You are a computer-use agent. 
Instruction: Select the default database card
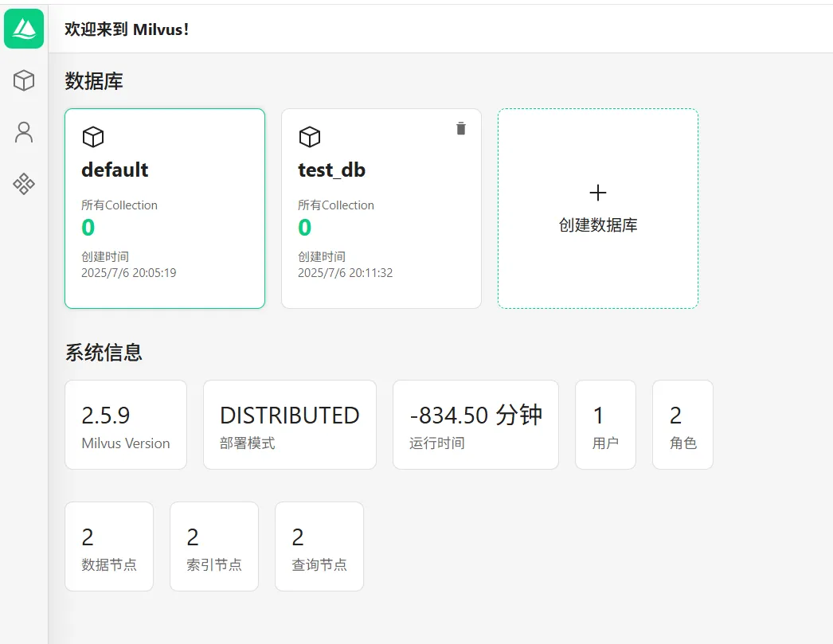pyautogui.click(x=165, y=209)
